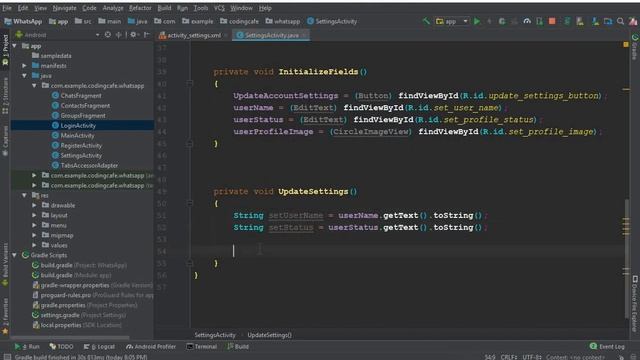
Task: Expand the manifests folder
Action: [24, 66]
